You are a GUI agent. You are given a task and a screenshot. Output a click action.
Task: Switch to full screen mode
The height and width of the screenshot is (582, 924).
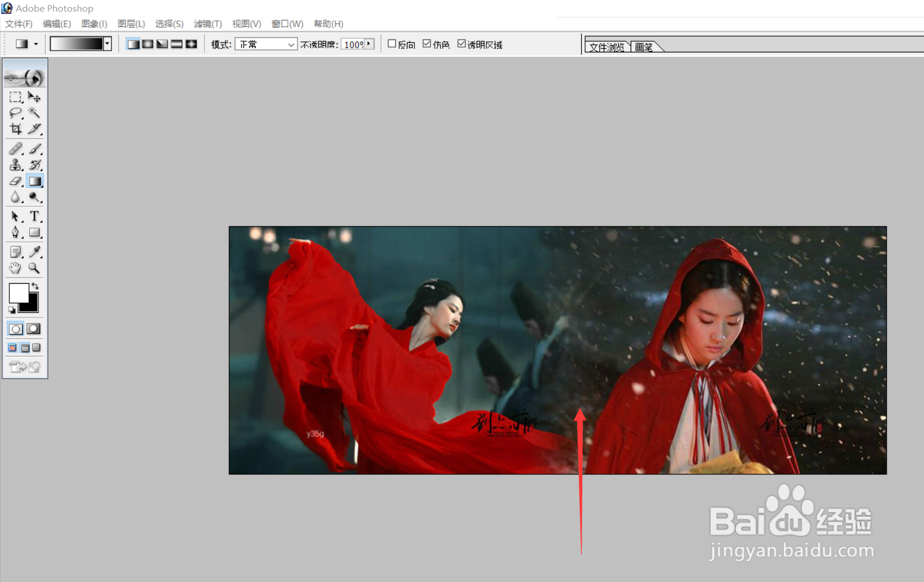(x=37, y=348)
